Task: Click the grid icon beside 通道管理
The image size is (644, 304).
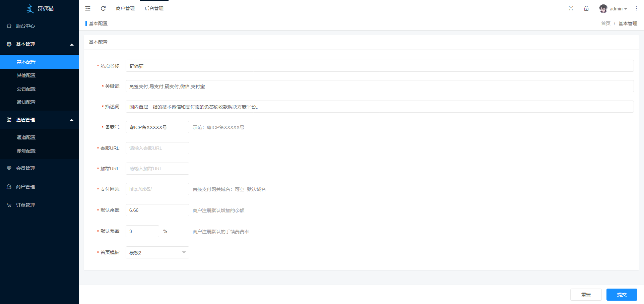Action: pos(9,120)
